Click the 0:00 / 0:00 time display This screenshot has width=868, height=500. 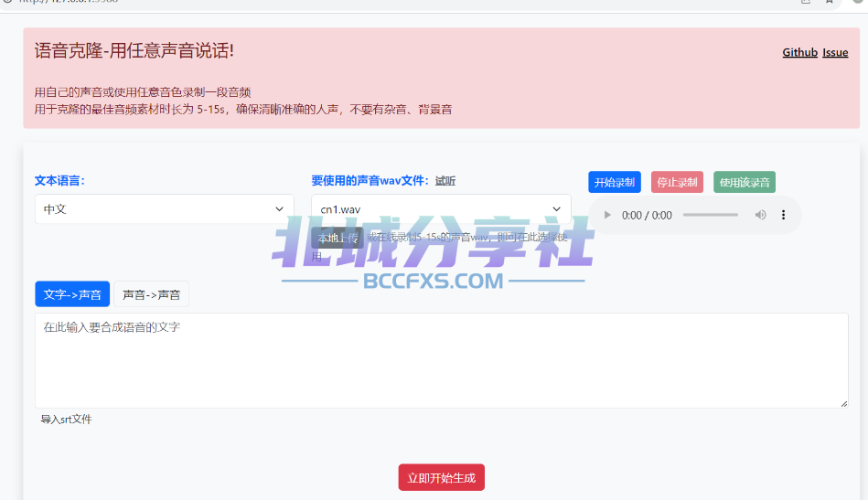[647, 215]
